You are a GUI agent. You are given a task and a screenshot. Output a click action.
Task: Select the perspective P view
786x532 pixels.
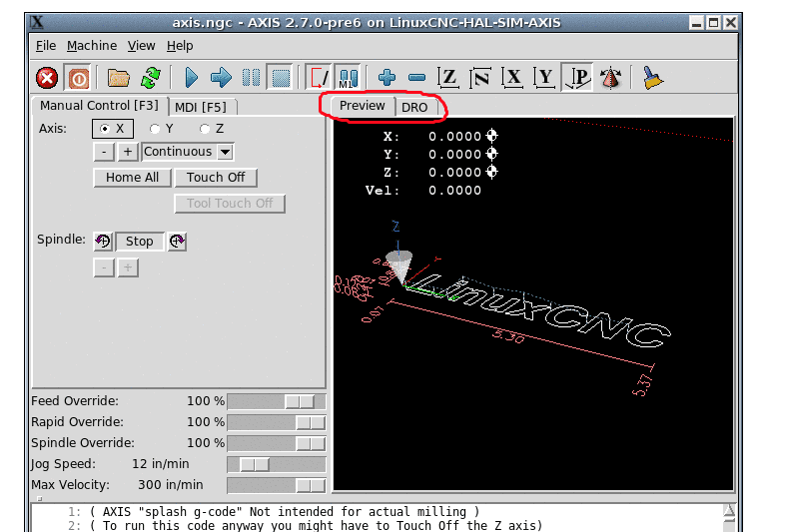[x=577, y=78]
